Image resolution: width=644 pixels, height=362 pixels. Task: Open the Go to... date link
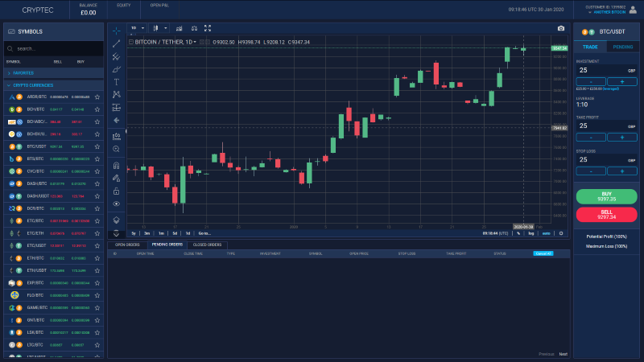[204, 233]
